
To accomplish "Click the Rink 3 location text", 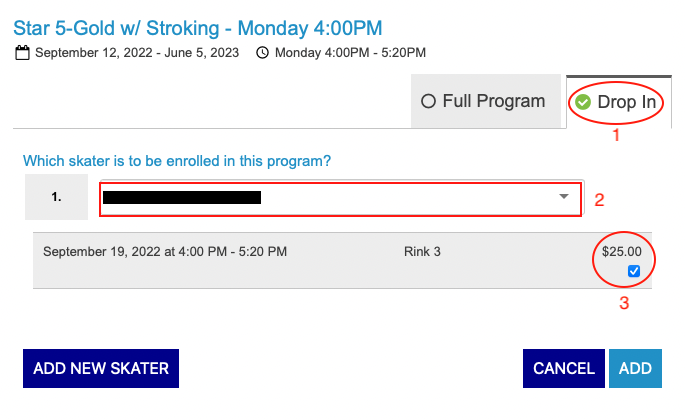I will (422, 252).
